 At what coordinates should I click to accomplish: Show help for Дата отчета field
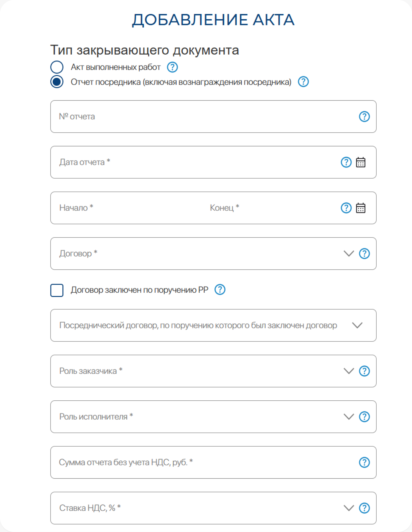pyautogui.click(x=346, y=162)
